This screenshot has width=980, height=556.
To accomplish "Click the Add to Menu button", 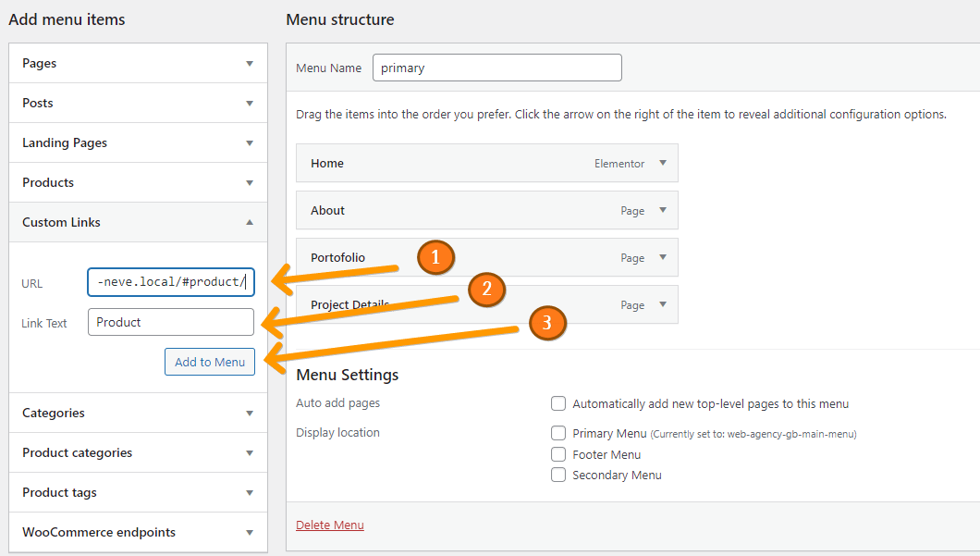I will click(x=210, y=362).
